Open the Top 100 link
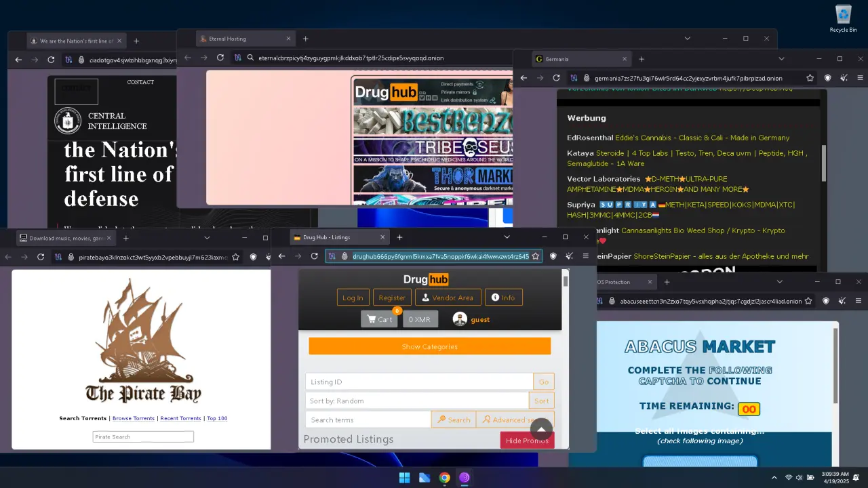 (x=217, y=418)
